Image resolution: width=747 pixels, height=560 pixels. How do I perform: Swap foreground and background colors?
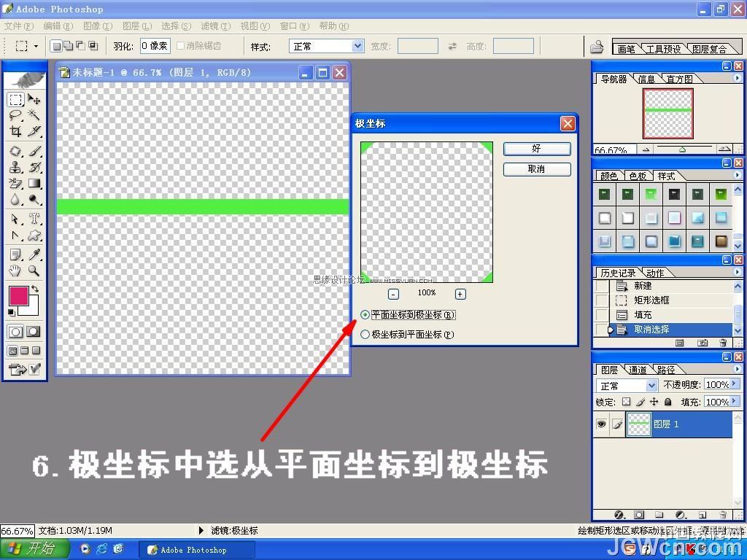[x=35, y=289]
